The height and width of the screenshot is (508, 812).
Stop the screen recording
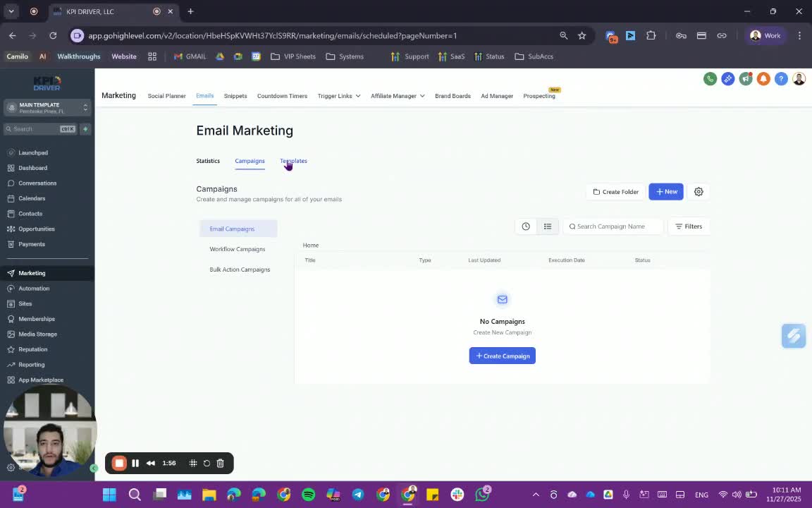point(119,464)
